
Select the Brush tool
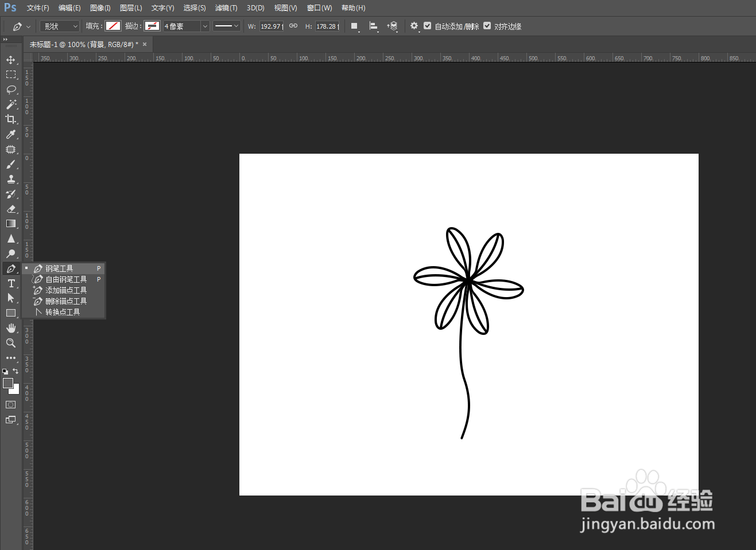(11, 164)
